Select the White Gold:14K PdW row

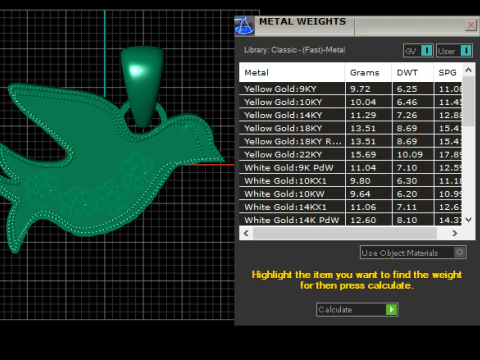pyautogui.click(x=350, y=220)
